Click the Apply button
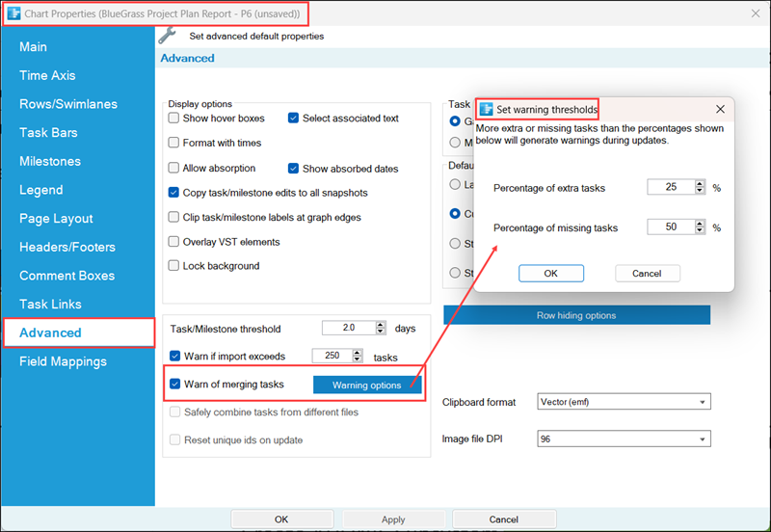The width and height of the screenshot is (771, 532). [393, 519]
